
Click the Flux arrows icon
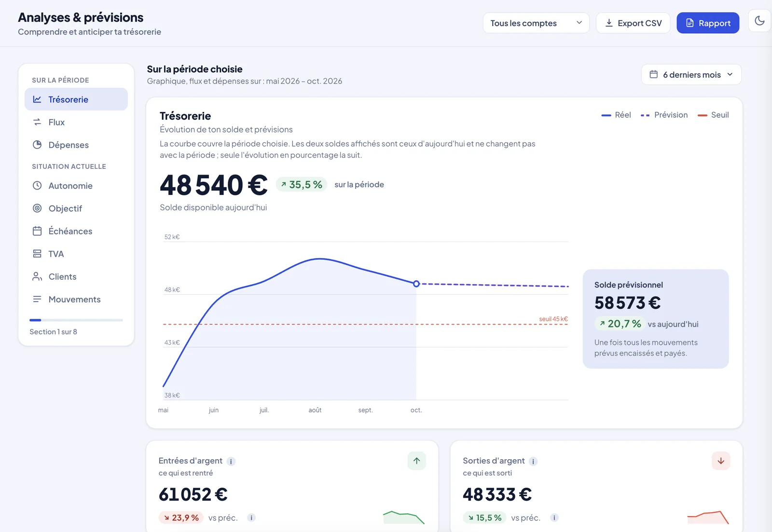[x=37, y=122]
